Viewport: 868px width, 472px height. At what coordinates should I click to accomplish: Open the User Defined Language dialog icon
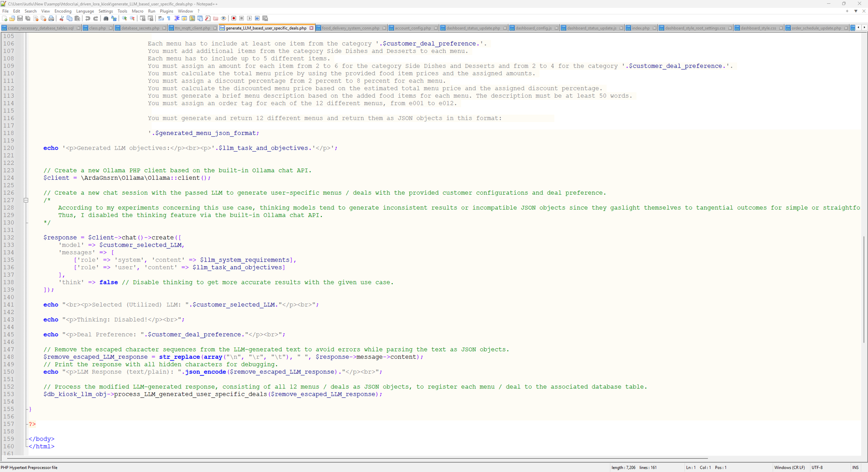(184, 18)
